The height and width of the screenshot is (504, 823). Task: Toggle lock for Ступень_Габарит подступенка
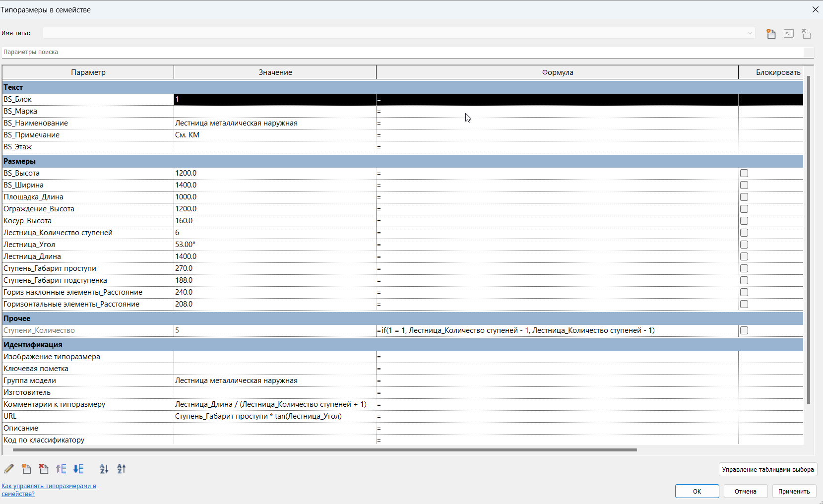(x=744, y=280)
